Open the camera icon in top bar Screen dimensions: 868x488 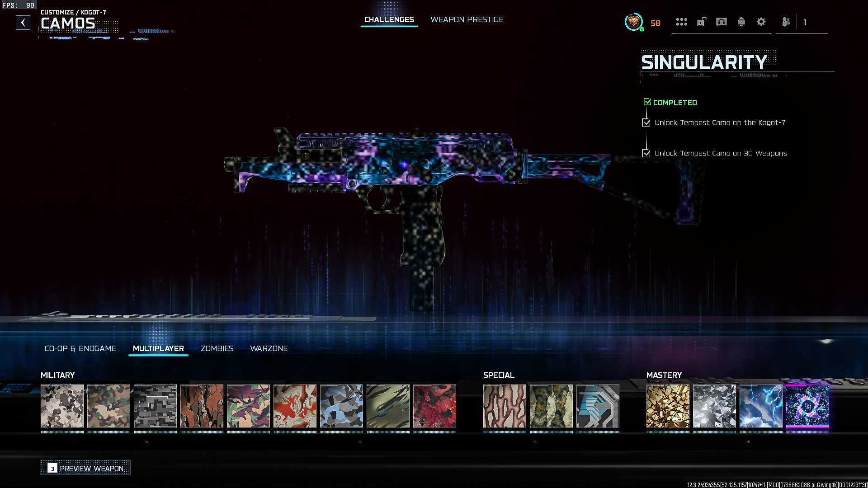(722, 22)
